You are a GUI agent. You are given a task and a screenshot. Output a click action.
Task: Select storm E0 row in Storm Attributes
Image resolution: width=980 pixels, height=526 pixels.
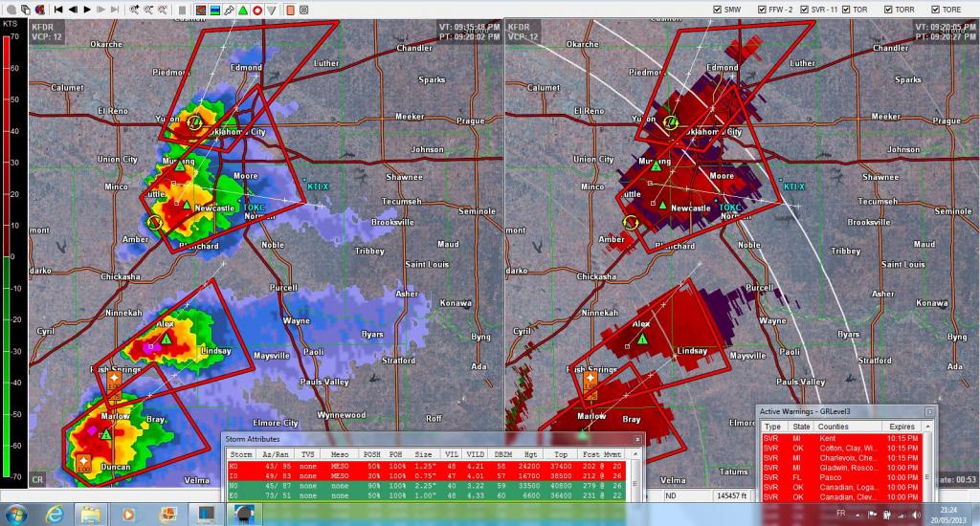427,495
